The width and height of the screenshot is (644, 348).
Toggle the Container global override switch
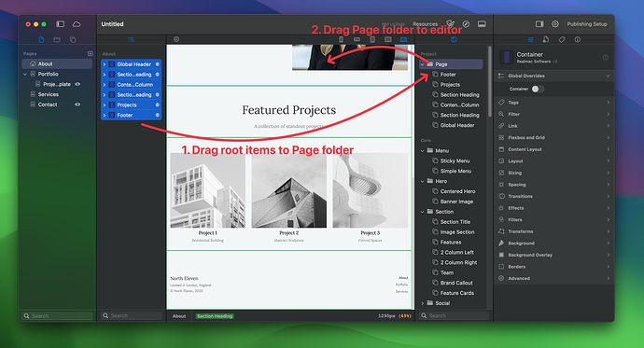click(x=538, y=89)
